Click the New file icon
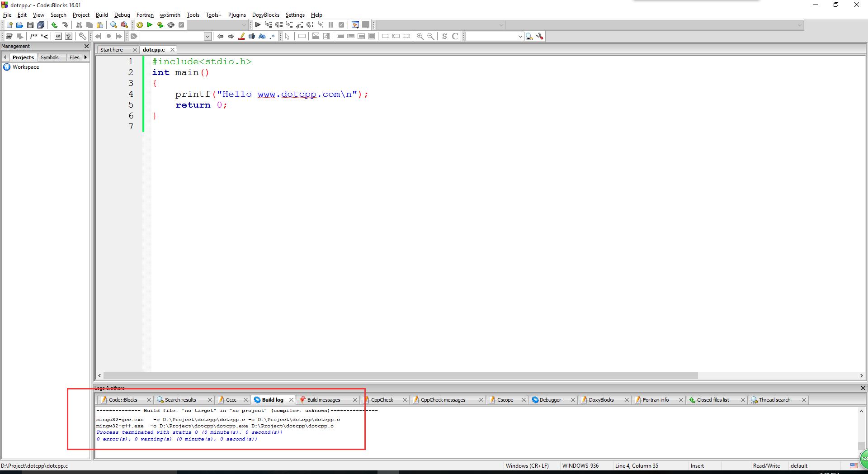Image resolution: width=868 pixels, height=474 pixels. tap(9, 25)
